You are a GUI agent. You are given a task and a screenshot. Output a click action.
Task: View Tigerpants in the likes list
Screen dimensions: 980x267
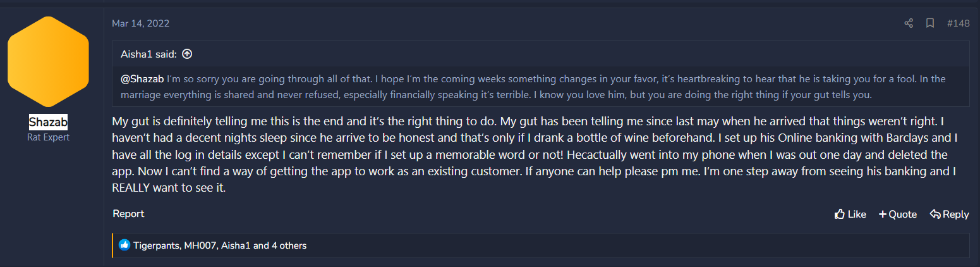coord(156,245)
